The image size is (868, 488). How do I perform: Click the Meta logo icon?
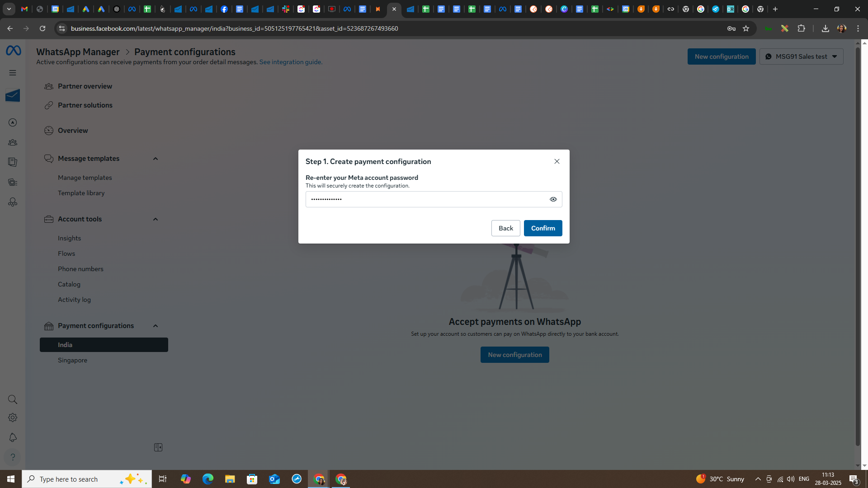click(x=13, y=51)
